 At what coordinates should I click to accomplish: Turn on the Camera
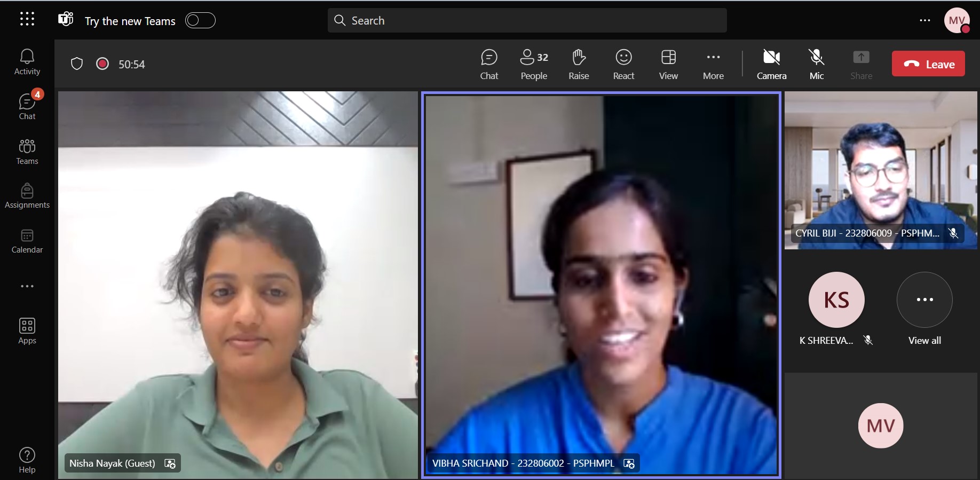(x=771, y=64)
